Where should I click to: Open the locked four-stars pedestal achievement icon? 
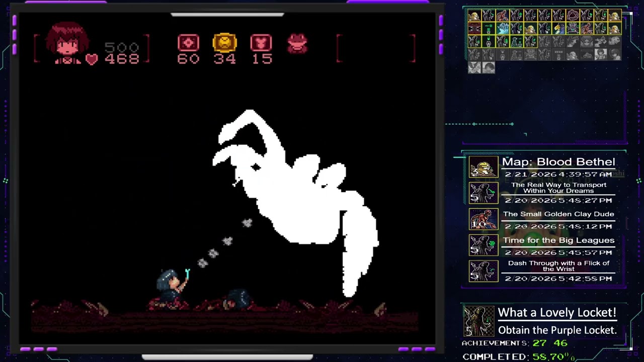click(x=558, y=54)
